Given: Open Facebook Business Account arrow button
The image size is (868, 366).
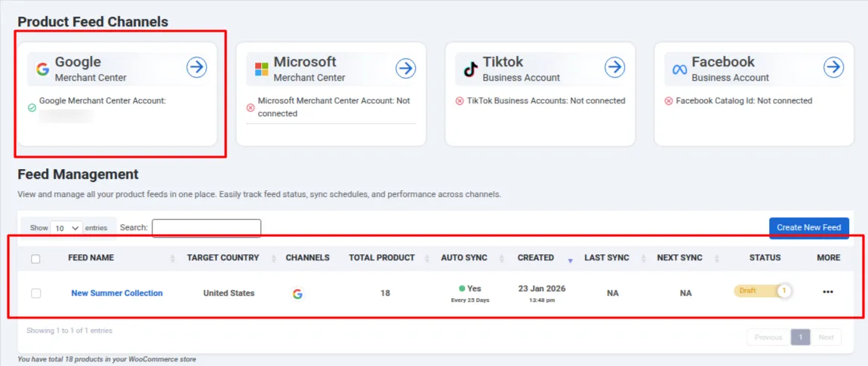Looking at the screenshot, I should pos(833,68).
